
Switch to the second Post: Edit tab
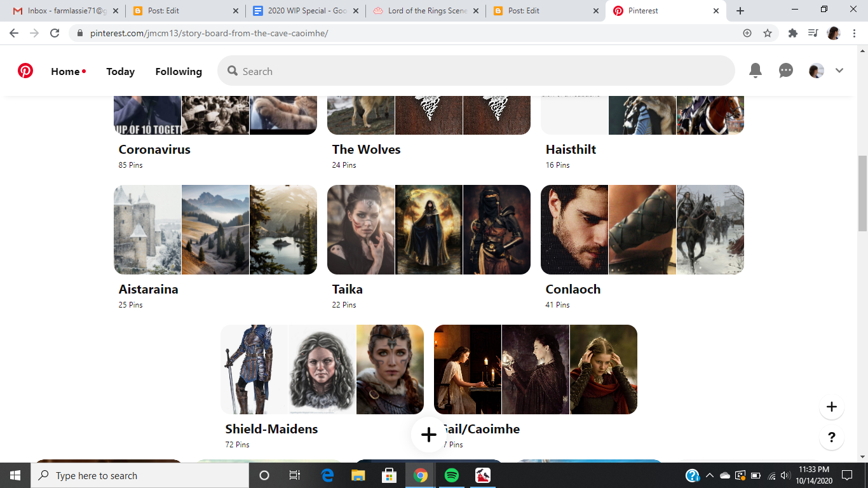coord(545,11)
